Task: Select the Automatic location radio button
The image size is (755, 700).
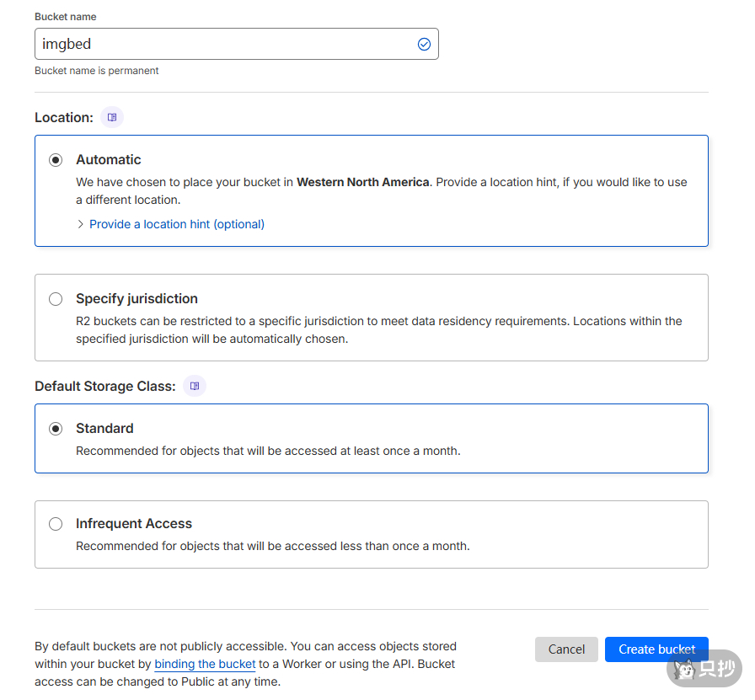Action: pyautogui.click(x=56, y=160)
